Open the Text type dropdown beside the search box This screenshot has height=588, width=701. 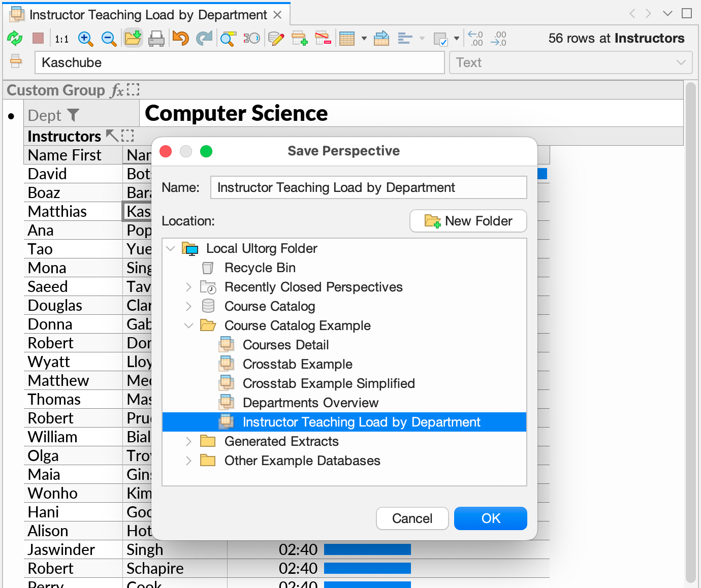click(681, 62)
